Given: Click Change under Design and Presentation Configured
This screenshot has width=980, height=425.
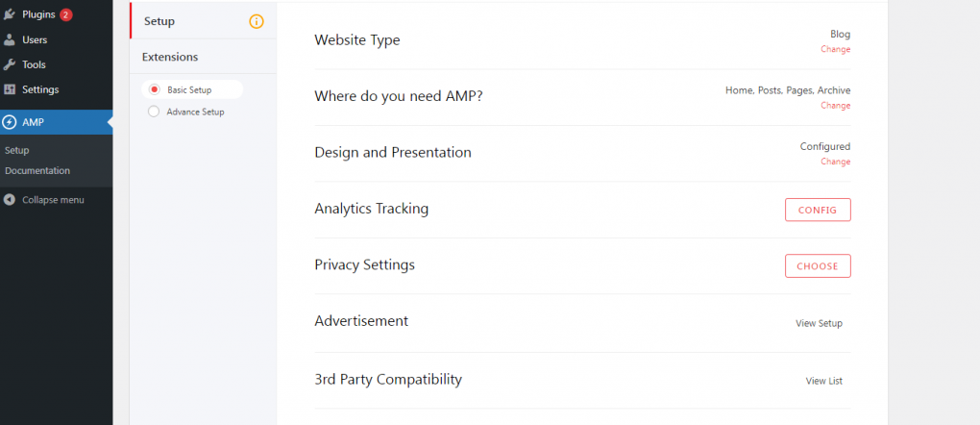Looking at the screenshot, I should coord(835,162).
